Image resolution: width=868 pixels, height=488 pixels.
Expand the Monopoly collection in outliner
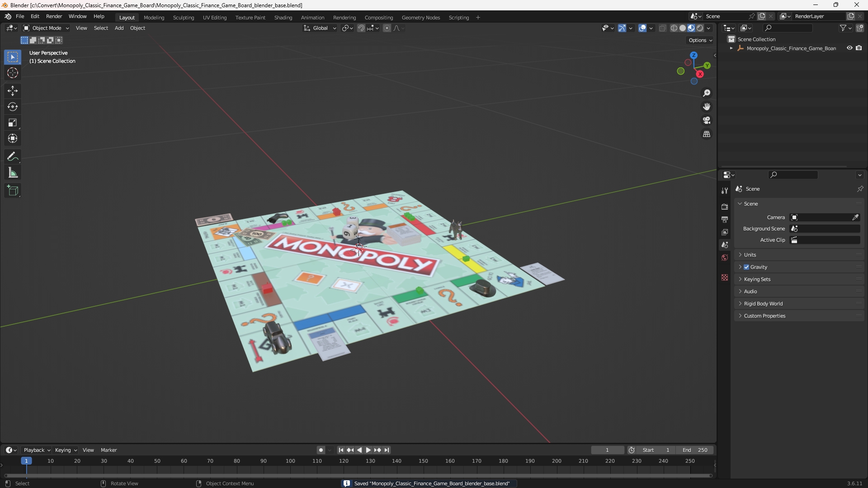pyautogui.click(x=731, y=48)
